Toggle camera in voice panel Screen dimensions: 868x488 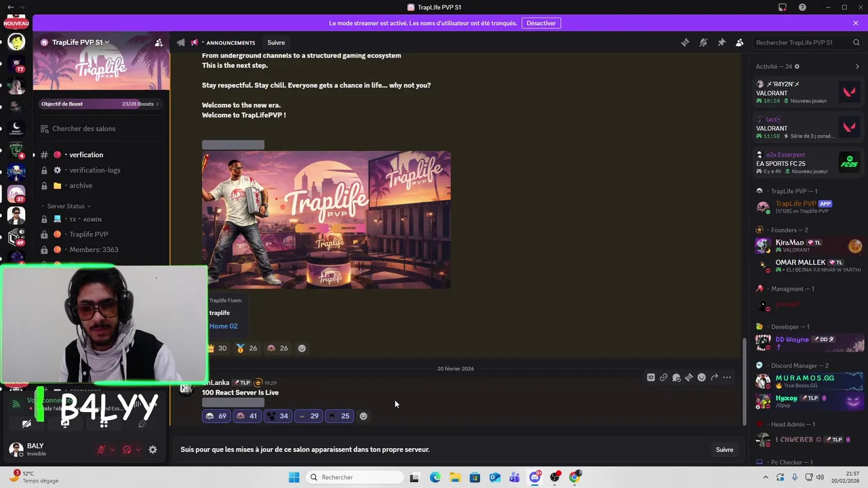click(26, 424)
